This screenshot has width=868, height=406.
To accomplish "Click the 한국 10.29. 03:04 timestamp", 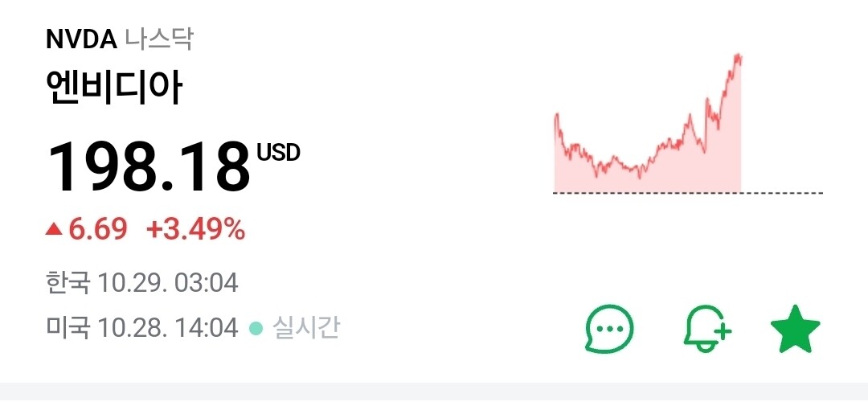I will pyautogui.click(x=142, y=283).
